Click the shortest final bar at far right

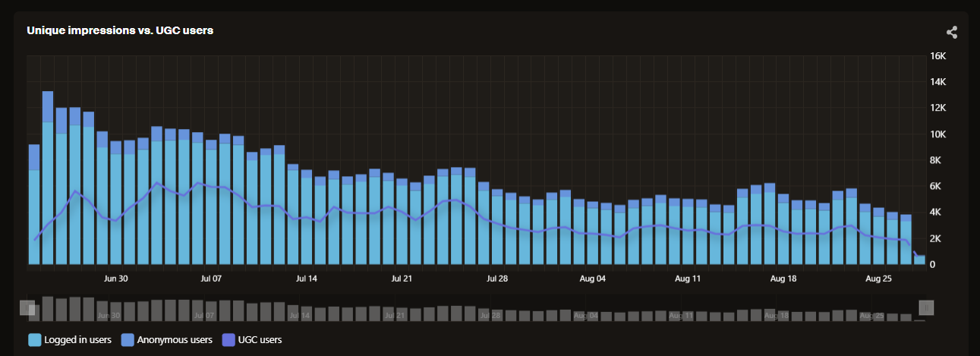[x=919, y=260]
